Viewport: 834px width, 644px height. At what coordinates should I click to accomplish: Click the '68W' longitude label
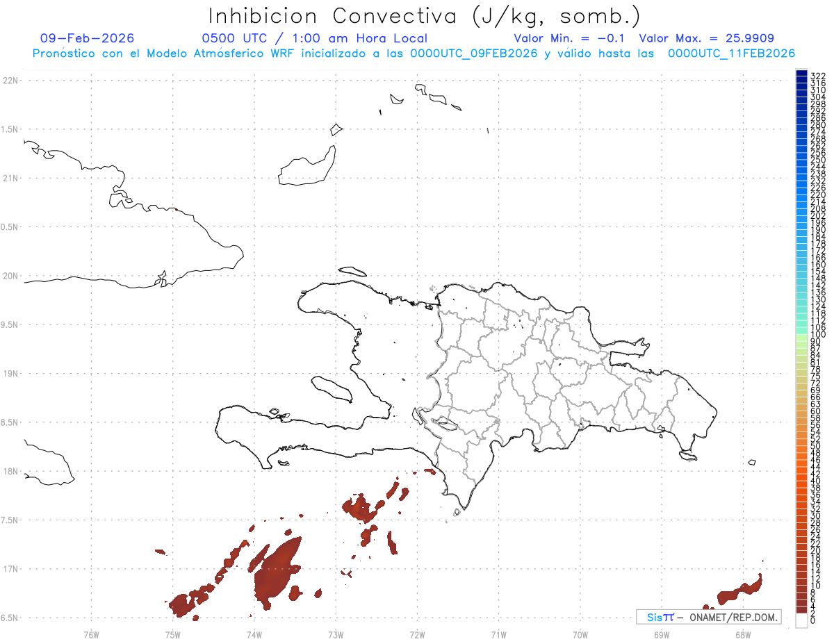(x=742, y=634)
